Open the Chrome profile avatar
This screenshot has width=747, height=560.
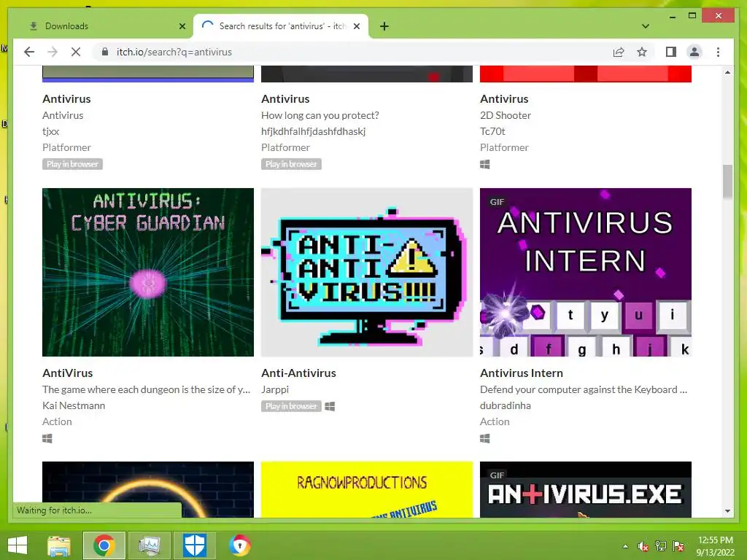pos(694,52)
